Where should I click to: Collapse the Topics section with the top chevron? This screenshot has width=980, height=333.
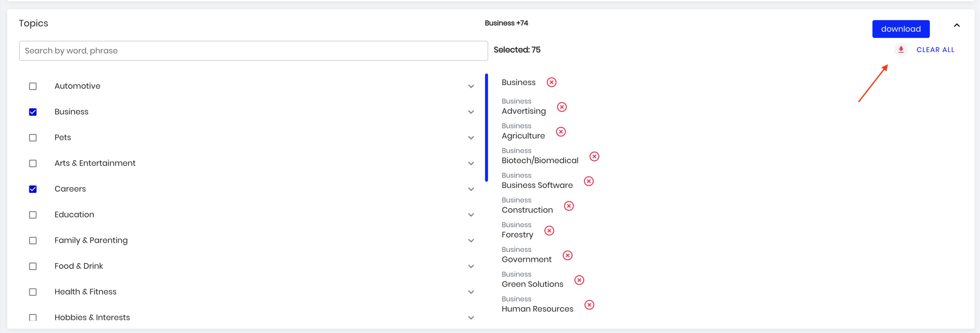[x=957, y=25]
